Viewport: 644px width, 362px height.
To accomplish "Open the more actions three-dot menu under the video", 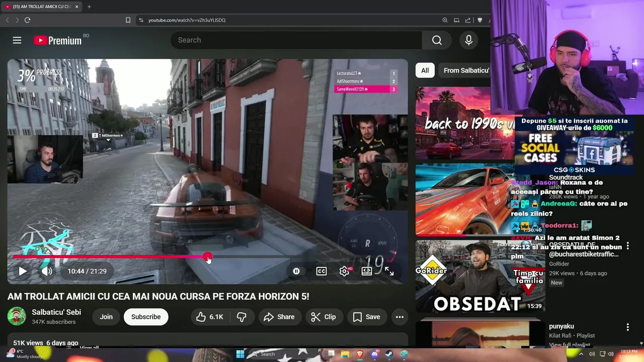I will (x=399, y=317).
